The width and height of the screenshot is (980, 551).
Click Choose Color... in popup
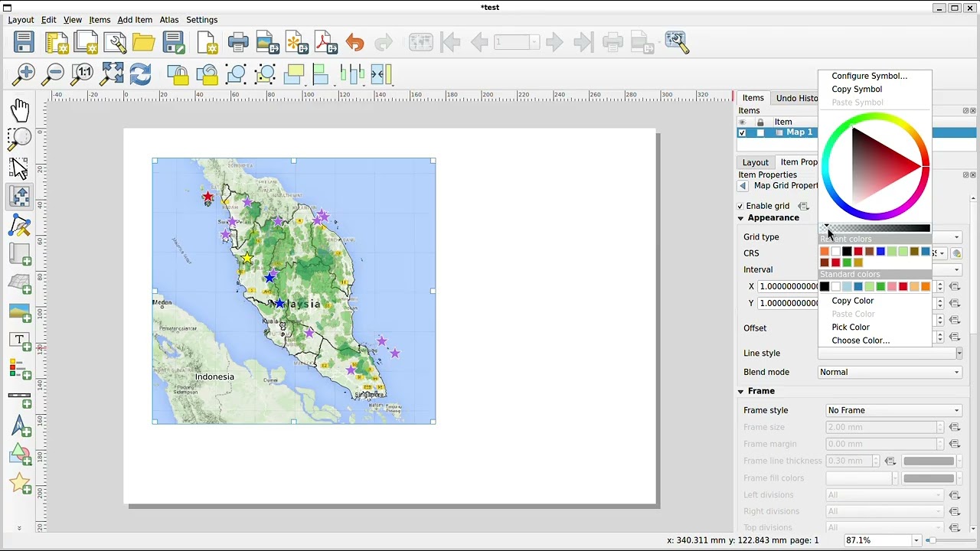[x=861, y=341]
